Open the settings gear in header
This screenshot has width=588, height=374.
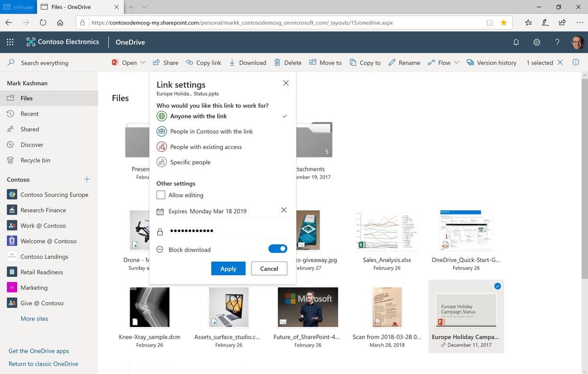coord(537,42)
